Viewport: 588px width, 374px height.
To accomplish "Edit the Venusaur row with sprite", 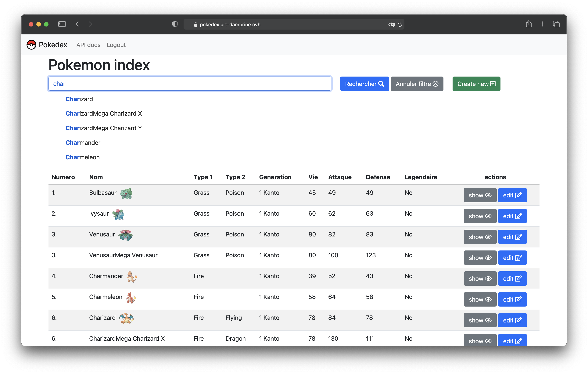I will pos(512,237).
